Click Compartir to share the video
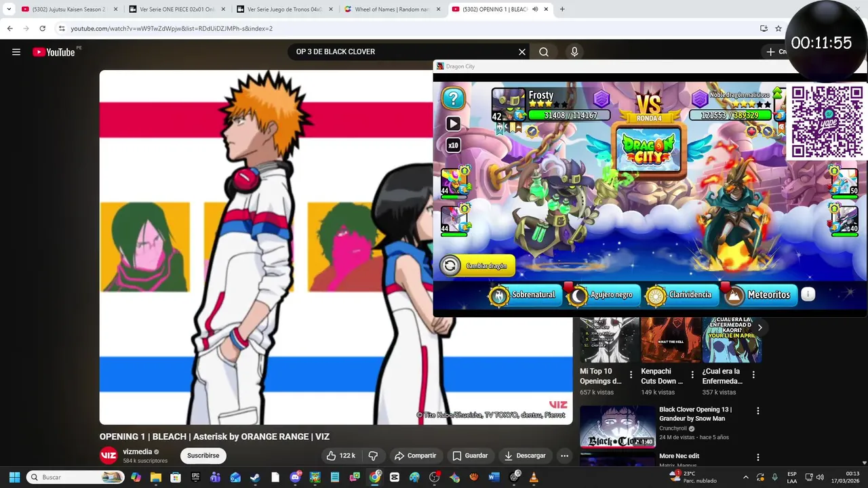868x488 pixels. tap(415, 455)
